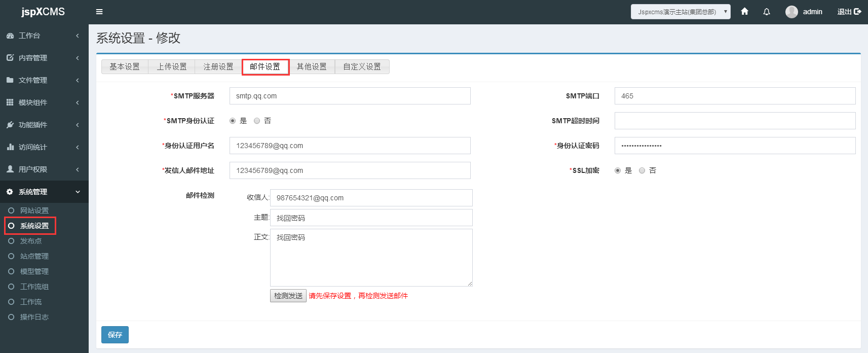The height and width of the screenshot is (353, 868).
Task: Click the 文件管理 folder icon
Action: pyautogui.click(x=10, y=80)
